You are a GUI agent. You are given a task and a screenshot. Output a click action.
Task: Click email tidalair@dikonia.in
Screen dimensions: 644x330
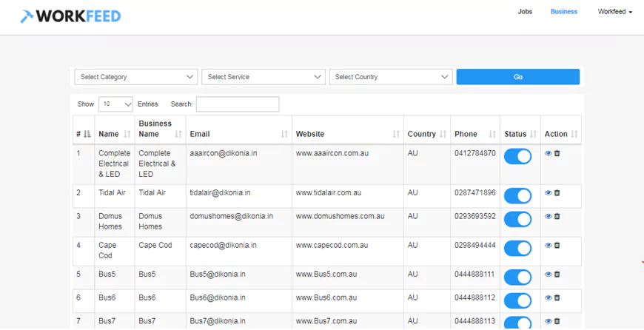220,193
